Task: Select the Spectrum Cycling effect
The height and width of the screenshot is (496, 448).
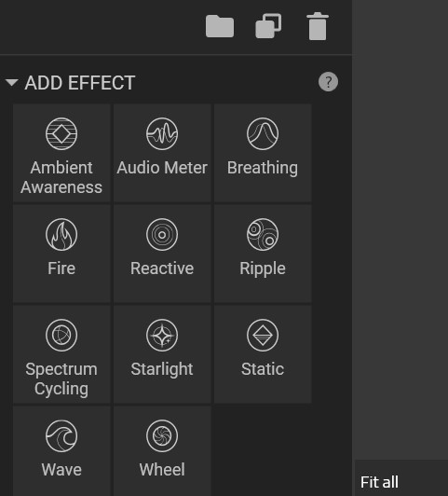Action: pyautogui.click(x=61, y=354)
